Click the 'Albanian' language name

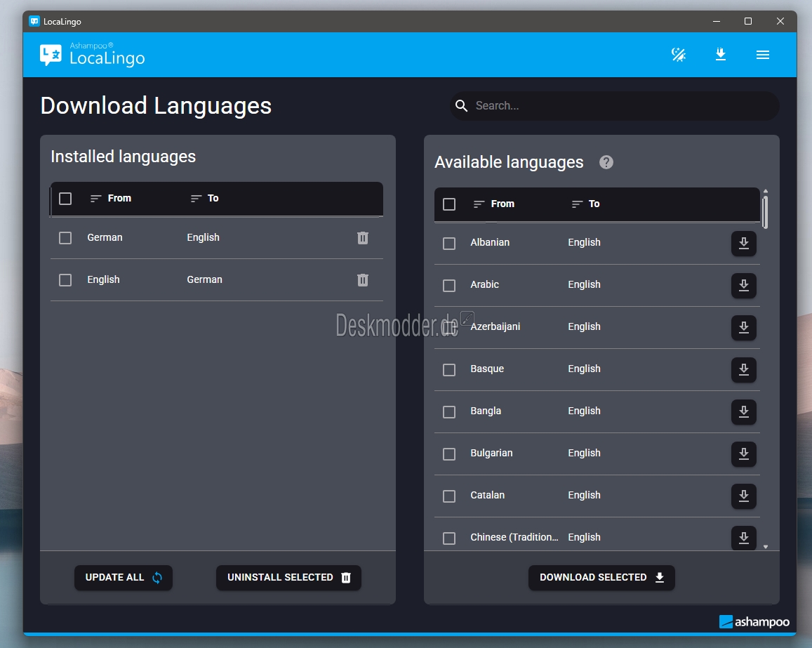490,242
